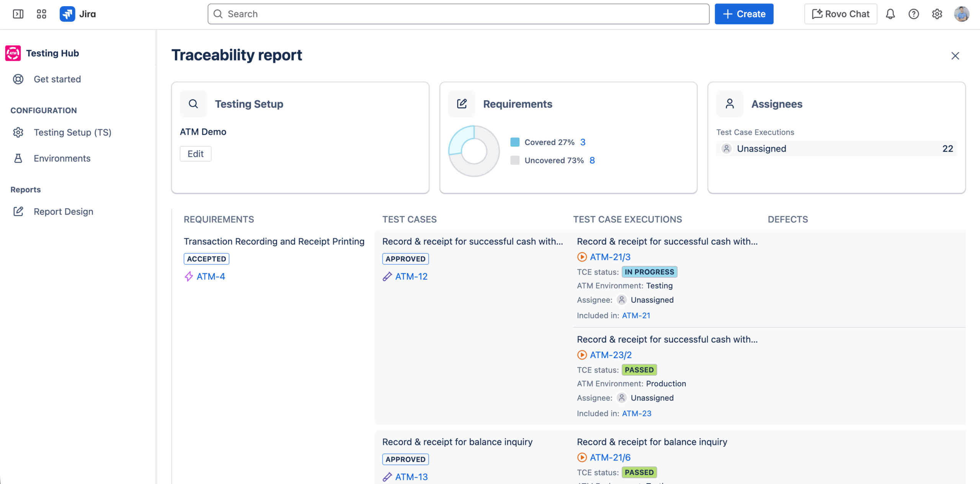
Task: Click the Testing Setup search icon
Action: [x=193, y=104]
